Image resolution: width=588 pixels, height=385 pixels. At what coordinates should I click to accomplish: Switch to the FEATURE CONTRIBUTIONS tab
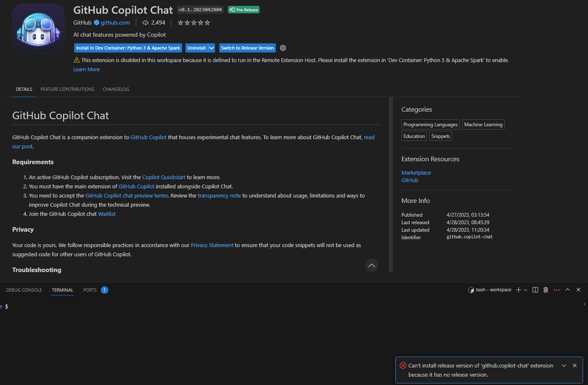67,89
